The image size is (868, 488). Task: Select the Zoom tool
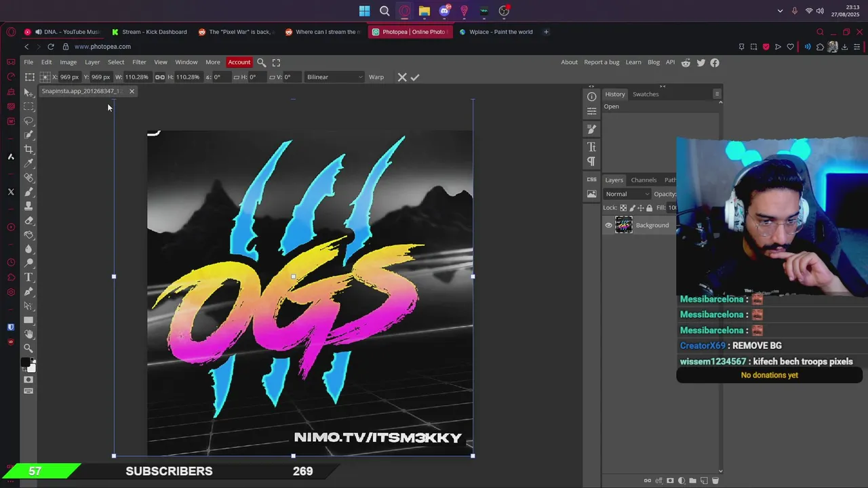[28, 348]
